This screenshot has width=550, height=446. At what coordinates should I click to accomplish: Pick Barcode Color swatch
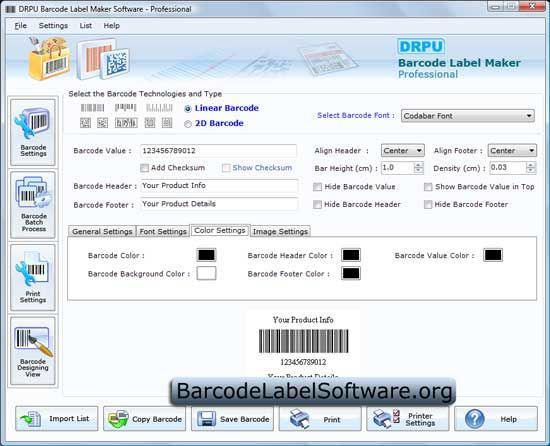206,255
